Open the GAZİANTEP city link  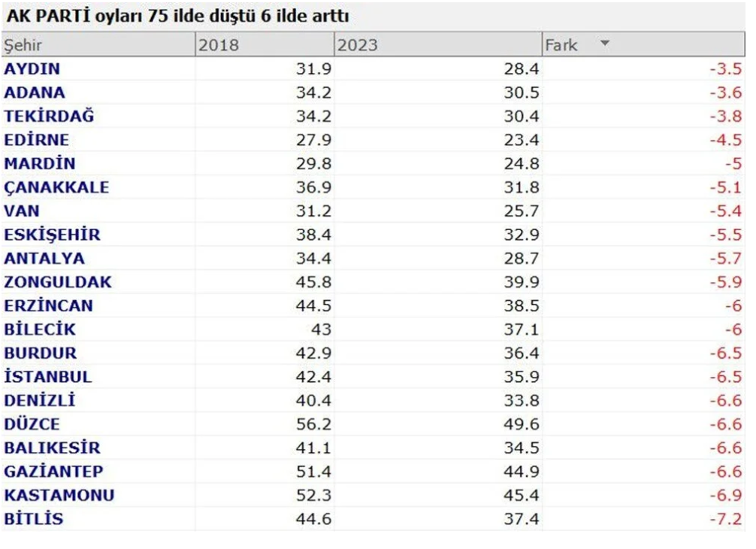[x=54, y=472]
